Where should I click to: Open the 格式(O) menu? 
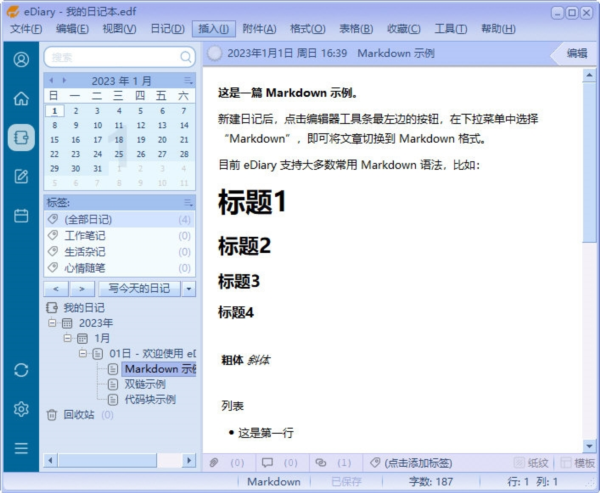308,29
